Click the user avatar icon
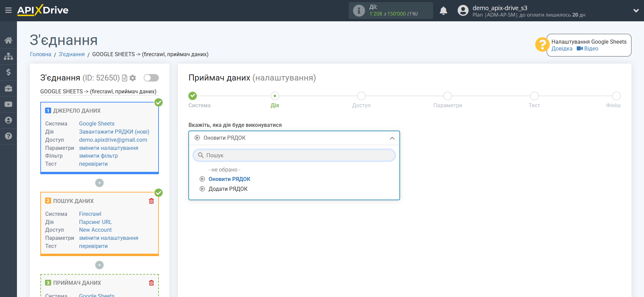The width and height of the screenshot is (644, 297). [x=463, y=10]
